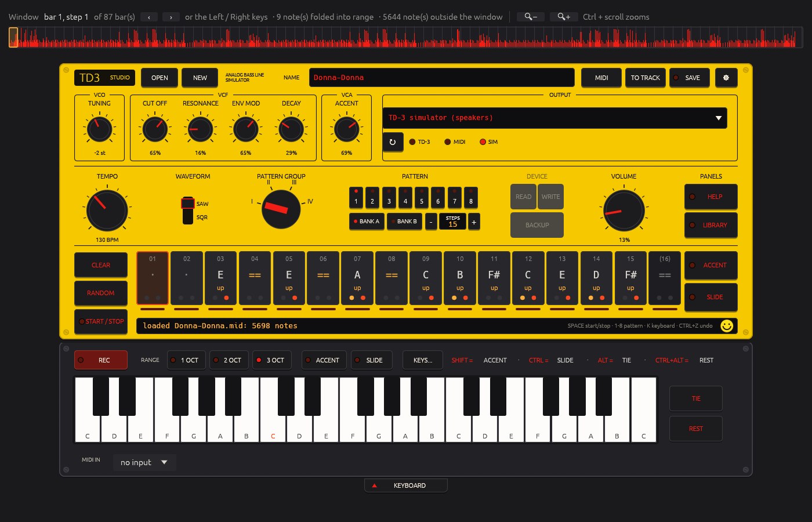Zoom in the bar window view
This screenshot has height=522, width=812.
(x=564, y=17)
